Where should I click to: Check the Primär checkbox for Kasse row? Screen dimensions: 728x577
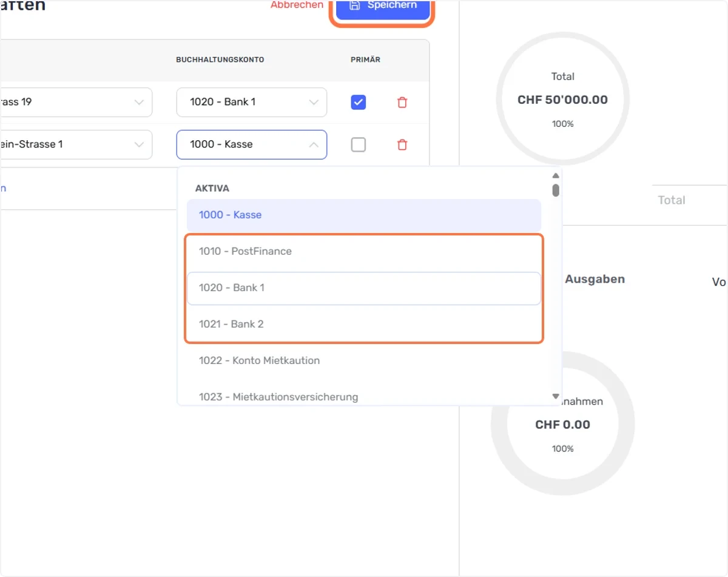359,145
